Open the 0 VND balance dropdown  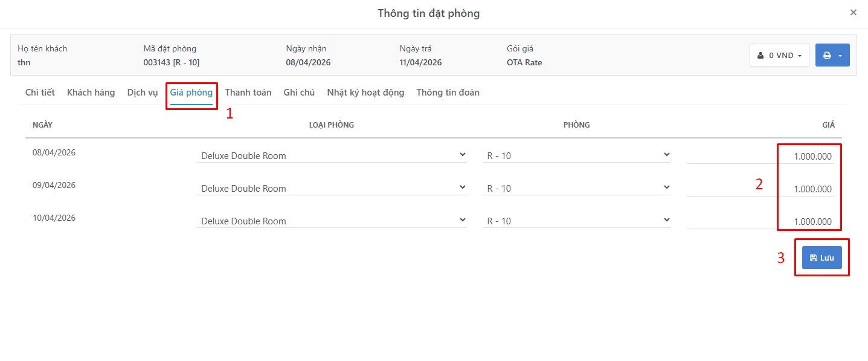pos(779,55)
